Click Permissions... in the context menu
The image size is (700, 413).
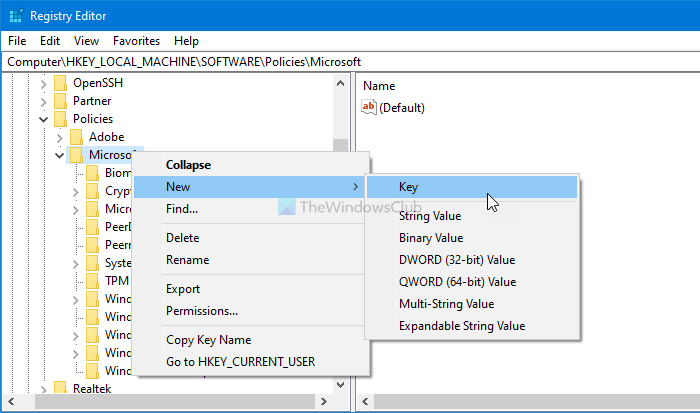click(202, 311)
